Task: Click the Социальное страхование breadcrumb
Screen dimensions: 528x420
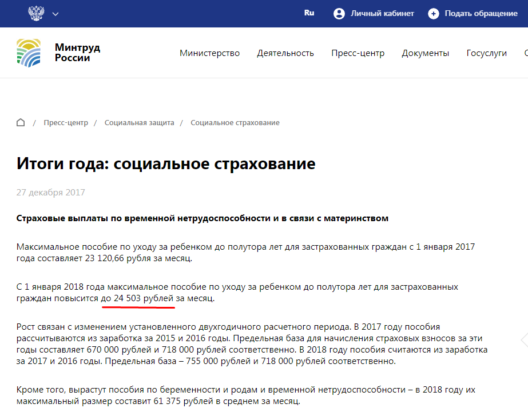Action: tap(235, 123)
